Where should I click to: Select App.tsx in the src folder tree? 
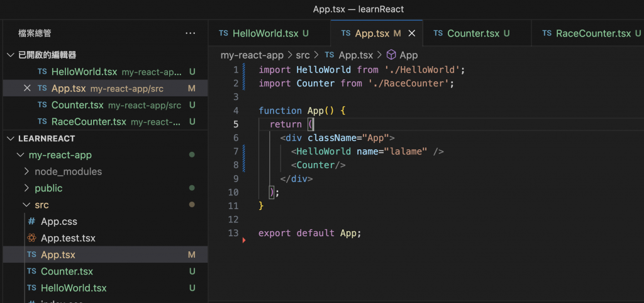pyautogui.click(x=105, y=255)
